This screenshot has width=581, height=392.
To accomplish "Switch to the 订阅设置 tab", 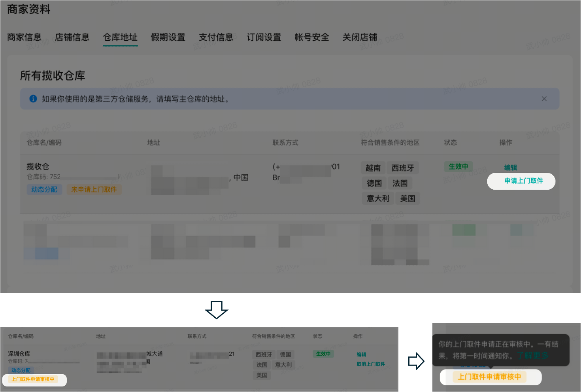I will pyautogui.click(x=264, y=37).
